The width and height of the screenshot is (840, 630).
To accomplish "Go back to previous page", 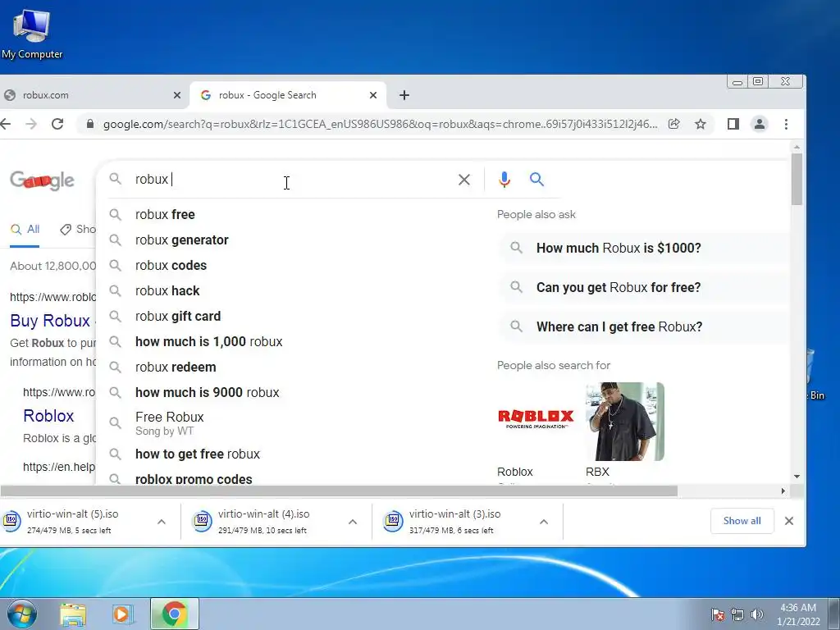I will [6, 125].
